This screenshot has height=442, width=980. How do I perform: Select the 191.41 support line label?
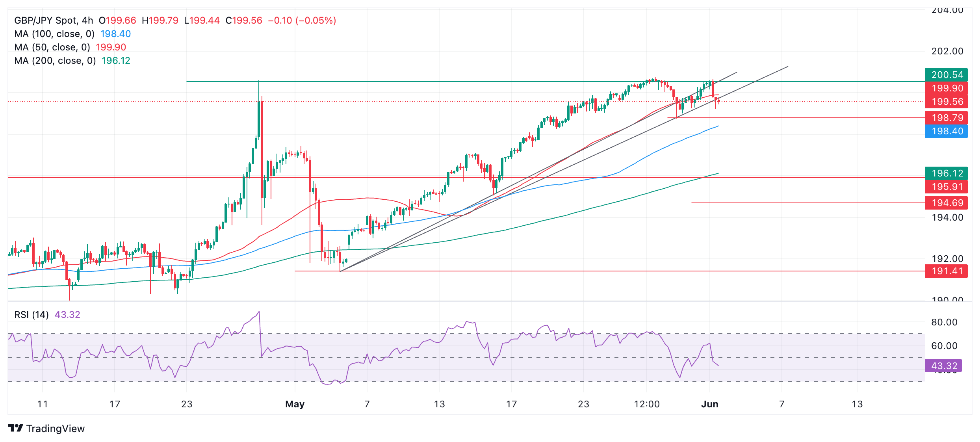946,271
